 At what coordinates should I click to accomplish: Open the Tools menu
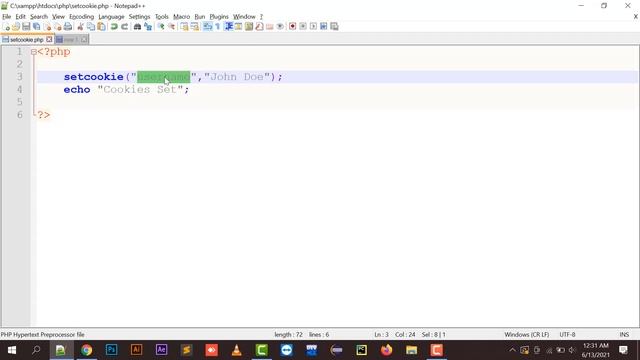pos(162,17)
